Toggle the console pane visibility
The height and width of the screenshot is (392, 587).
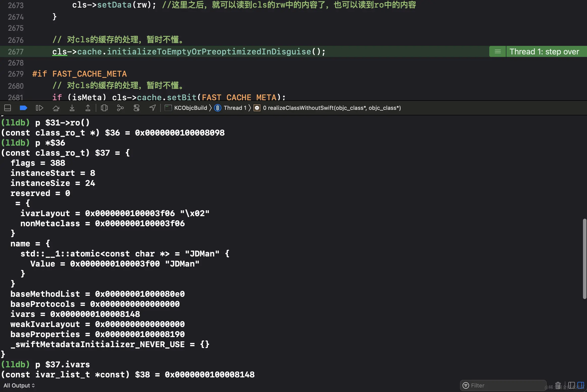pos(581,385)
